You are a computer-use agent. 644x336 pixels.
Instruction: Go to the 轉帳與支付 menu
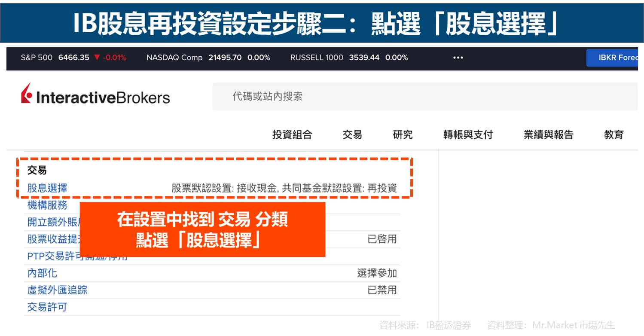click(468, 135)
